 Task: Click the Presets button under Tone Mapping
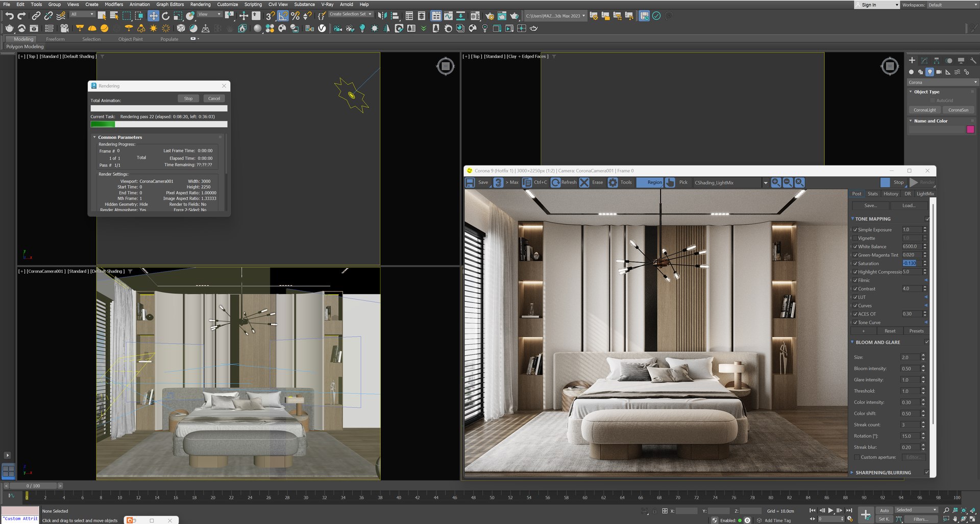coord(916,331)
